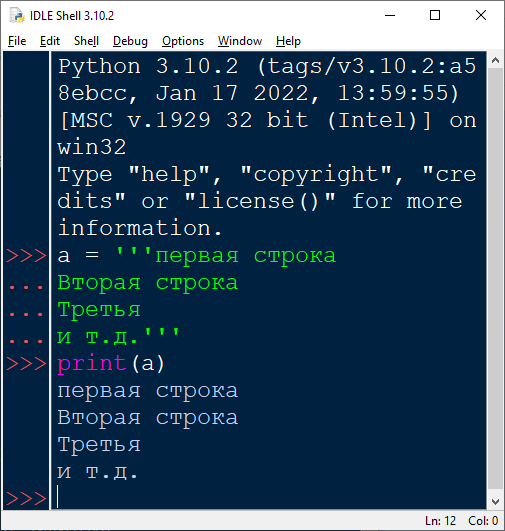Click the scrollbar down arrow
Screen dimensions: 505x531
(x=495, y=502)
